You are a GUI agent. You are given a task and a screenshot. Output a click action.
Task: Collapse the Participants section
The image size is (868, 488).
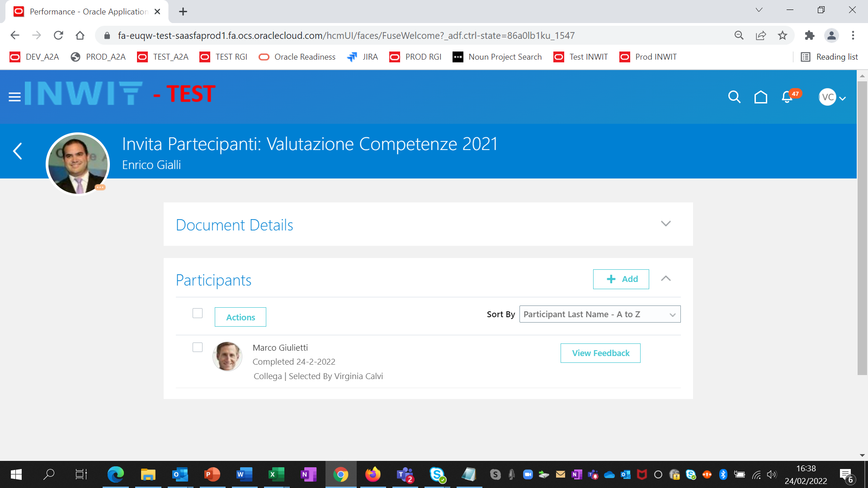(665, 279)
